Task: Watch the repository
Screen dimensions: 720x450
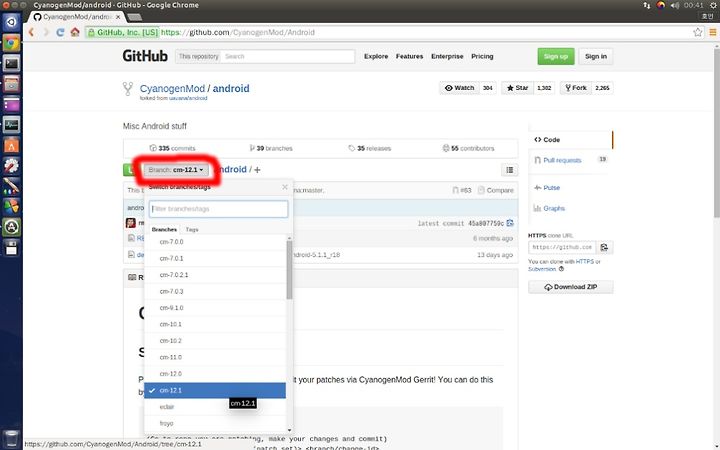Action: (x=459, y=88)
